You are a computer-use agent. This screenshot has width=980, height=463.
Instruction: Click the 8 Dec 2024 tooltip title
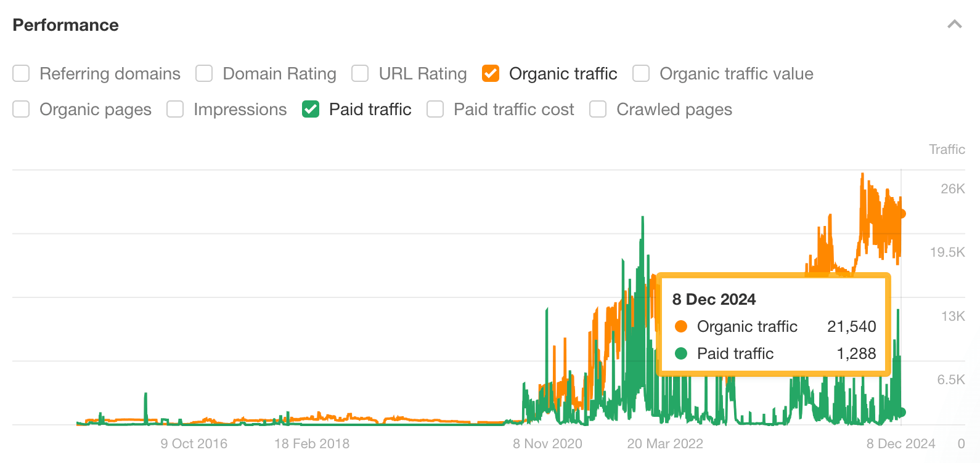(x=714, y=299)
